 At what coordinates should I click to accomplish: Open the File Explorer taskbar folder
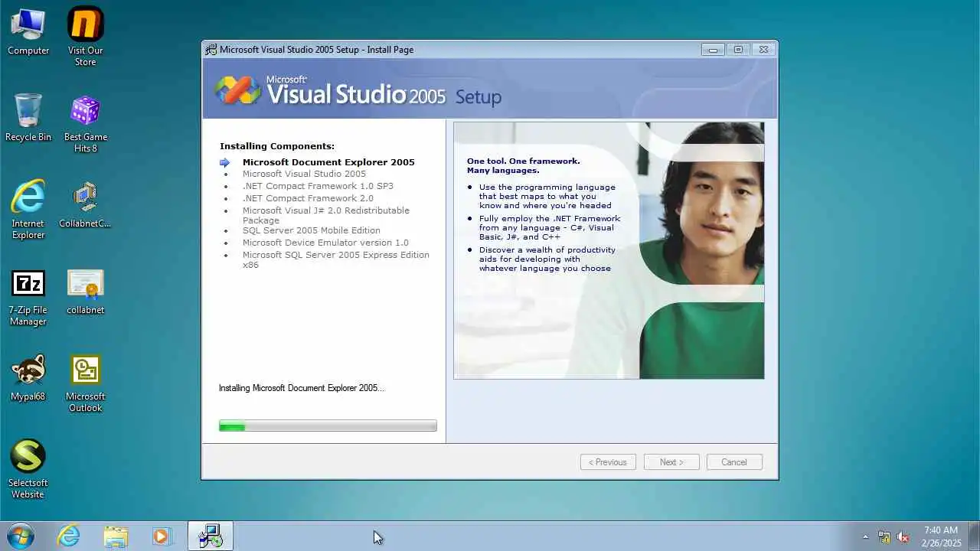point(116,536)
